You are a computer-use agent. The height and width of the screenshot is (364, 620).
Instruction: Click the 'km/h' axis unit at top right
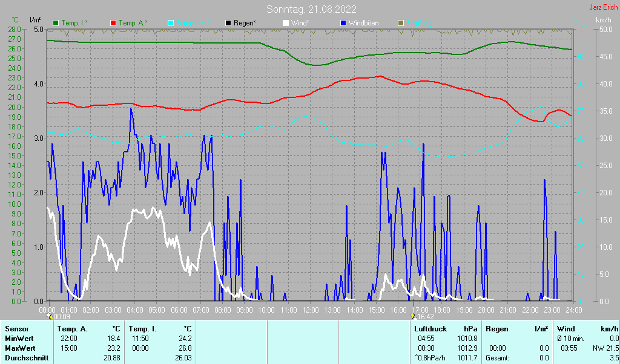point(604,20)
